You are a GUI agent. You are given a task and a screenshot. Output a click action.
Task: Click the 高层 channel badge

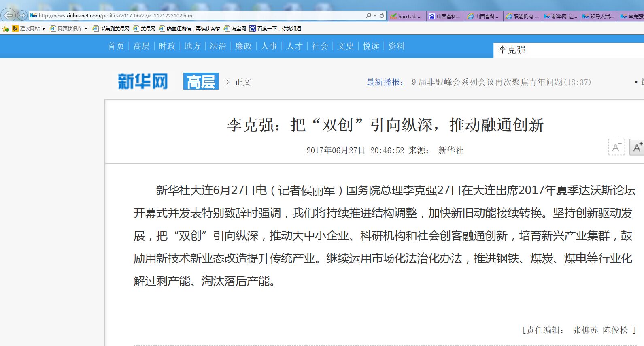click(x=201, y=81)
